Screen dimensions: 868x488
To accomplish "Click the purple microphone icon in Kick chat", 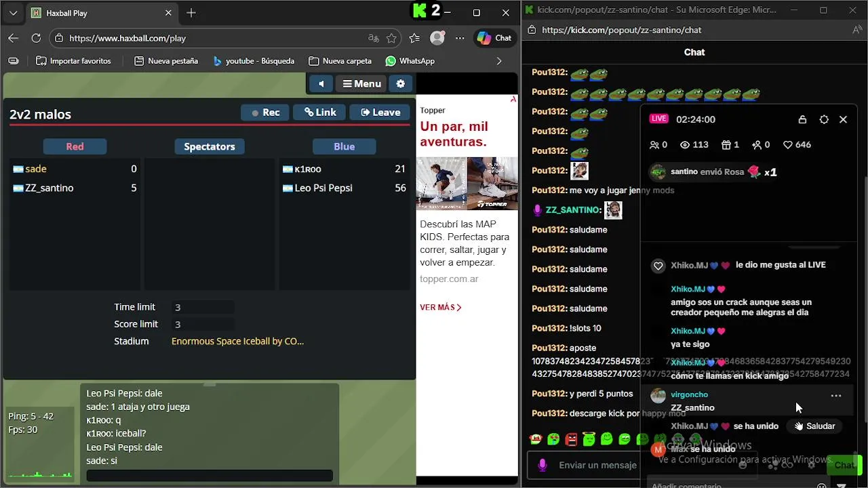I will [542, 465].
